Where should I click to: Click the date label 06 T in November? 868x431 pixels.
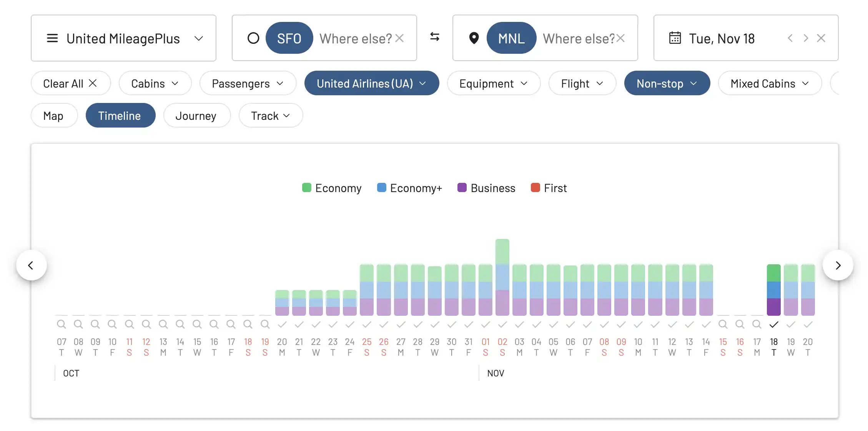point(570,347)
